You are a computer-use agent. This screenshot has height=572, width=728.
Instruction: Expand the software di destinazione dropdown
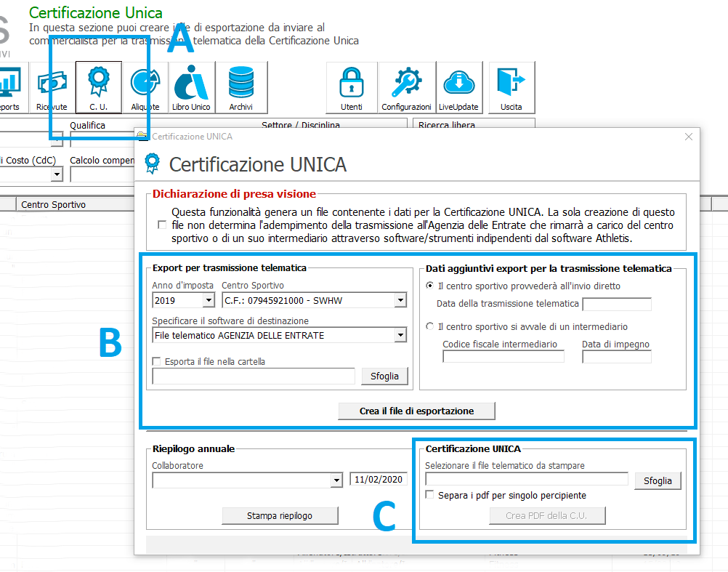400,335
